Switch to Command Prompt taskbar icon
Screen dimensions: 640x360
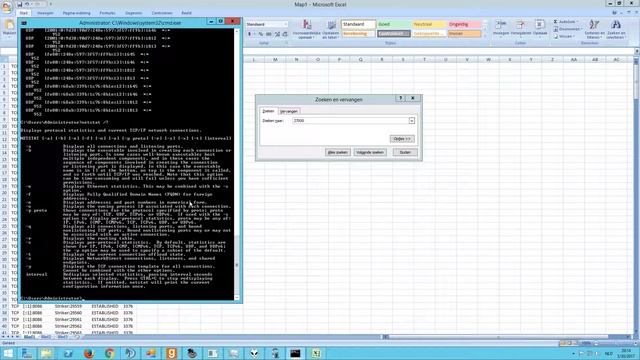pyautogui.click(x=295, y=353)
